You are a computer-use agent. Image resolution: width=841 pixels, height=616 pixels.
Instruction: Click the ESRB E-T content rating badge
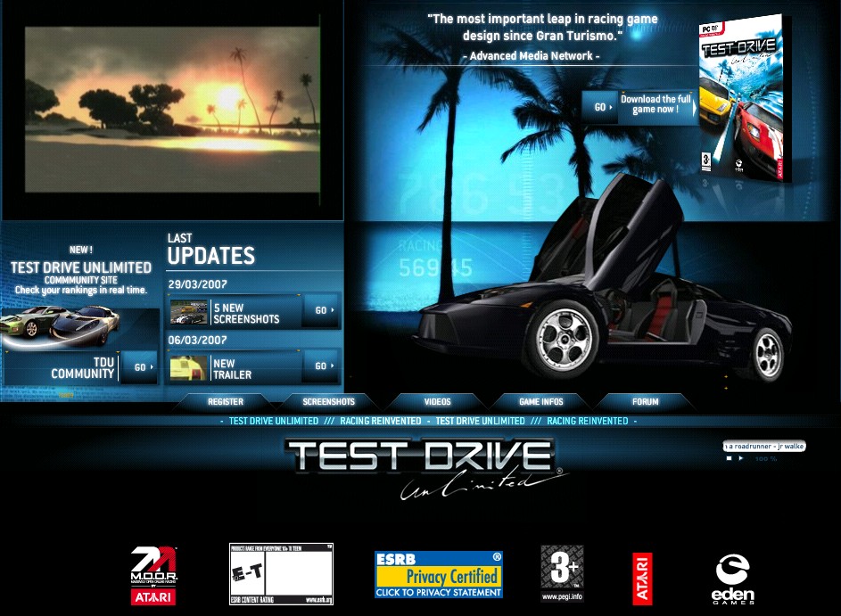point(281,574)
